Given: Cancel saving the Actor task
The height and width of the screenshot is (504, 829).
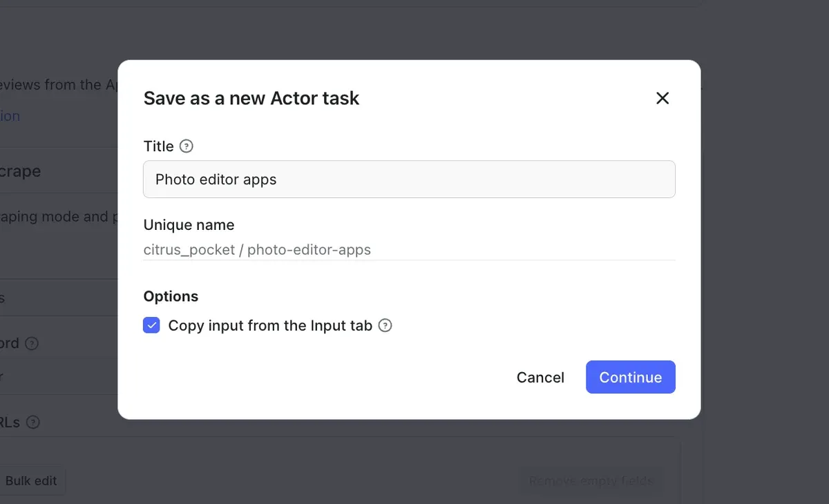Looking at the screenshot, I should pyautogui.click(x=540, y=377).
